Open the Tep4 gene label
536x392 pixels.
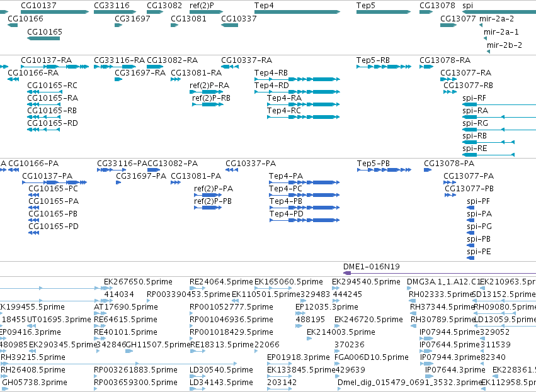click(x=263, y=6)
